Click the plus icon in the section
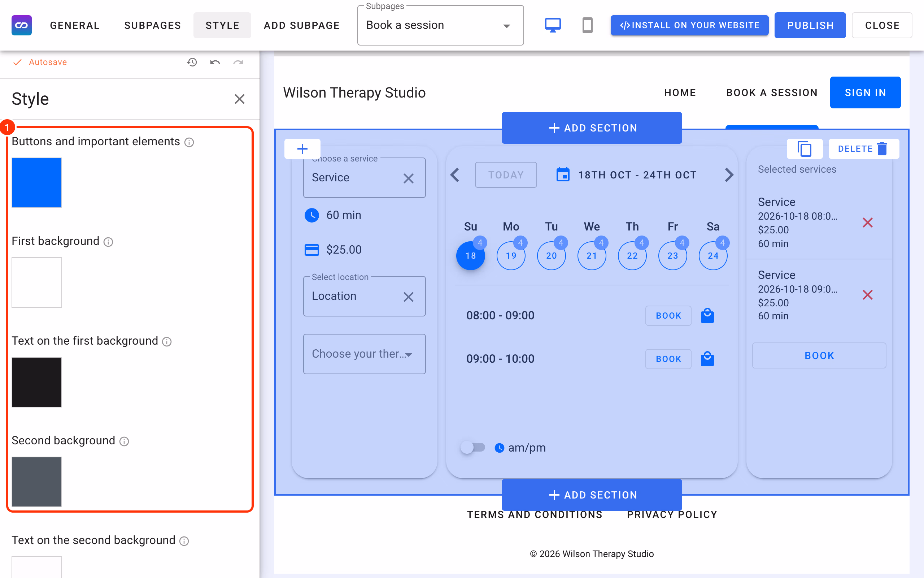 [302, 149]
